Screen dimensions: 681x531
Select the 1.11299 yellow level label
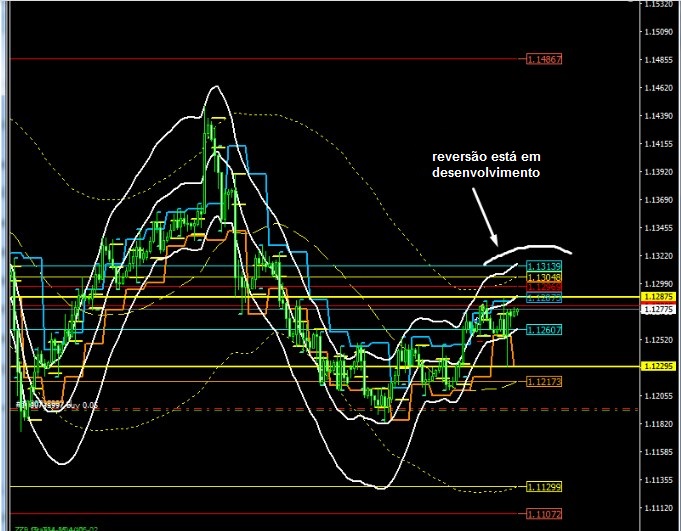pos(544,487)
